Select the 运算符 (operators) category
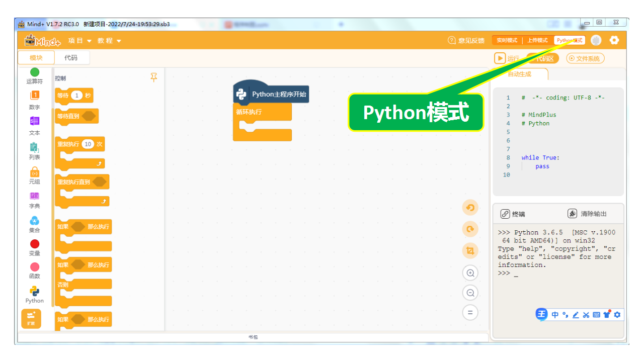 [x=35, y=76]
